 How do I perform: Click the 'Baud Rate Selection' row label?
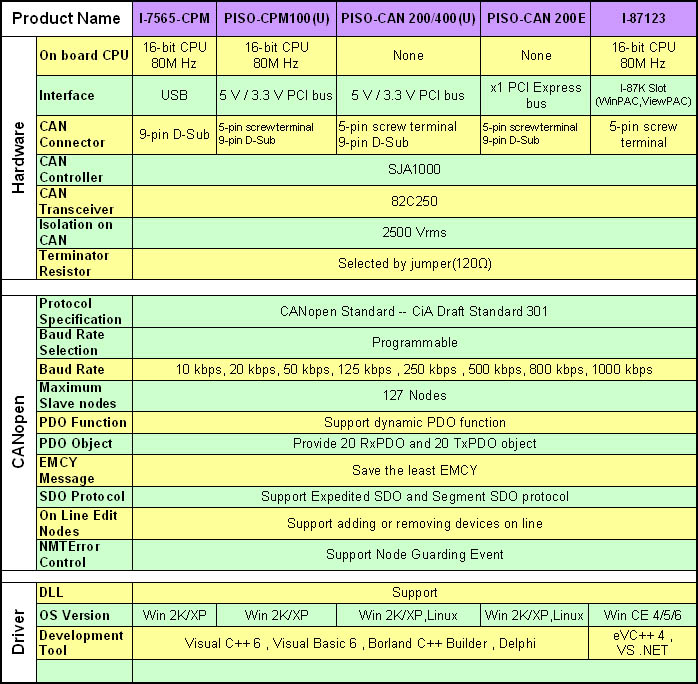[x=84, y=343]
